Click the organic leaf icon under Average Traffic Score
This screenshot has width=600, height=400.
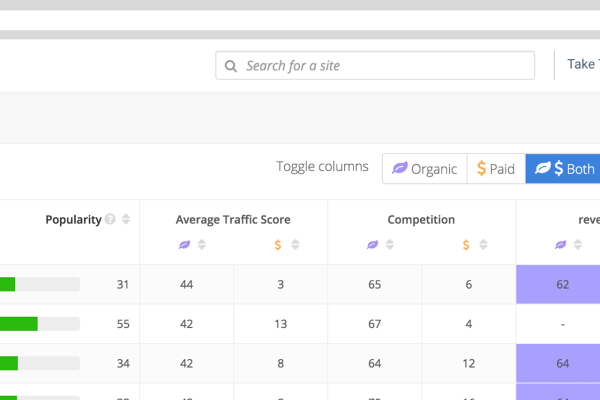184,245
